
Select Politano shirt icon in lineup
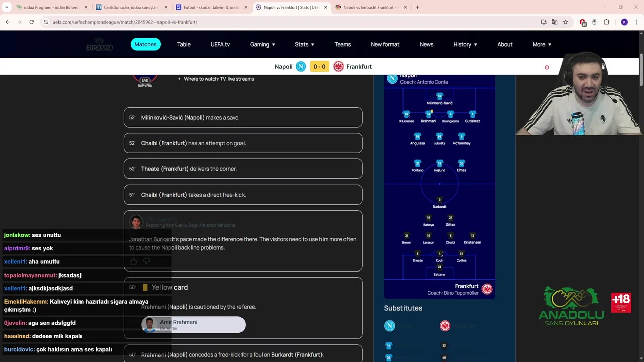tap(417, 163)
